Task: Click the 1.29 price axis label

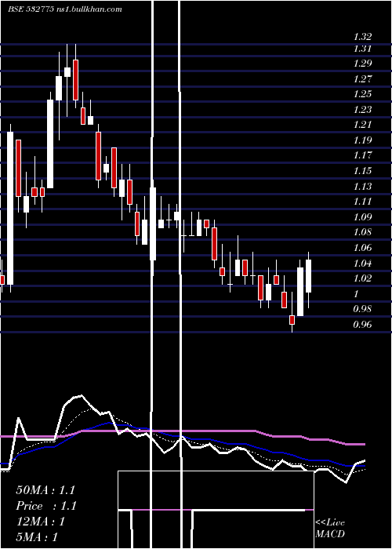Action: click(362, 64)
